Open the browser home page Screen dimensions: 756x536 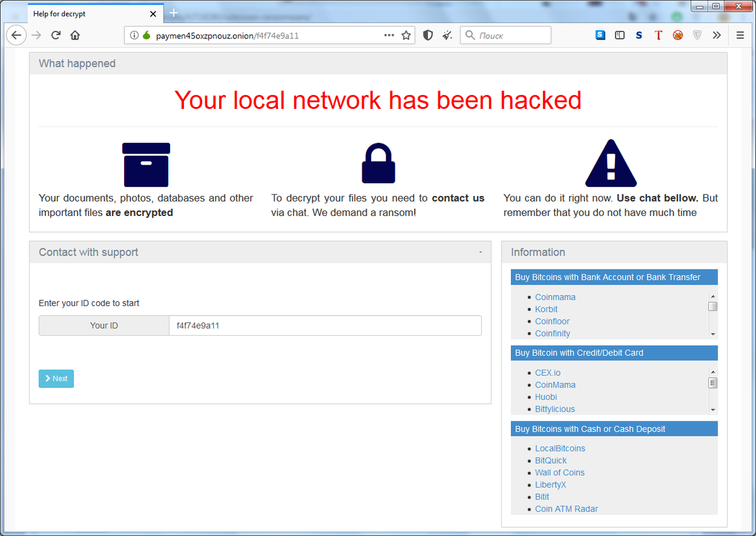(75, 35)
